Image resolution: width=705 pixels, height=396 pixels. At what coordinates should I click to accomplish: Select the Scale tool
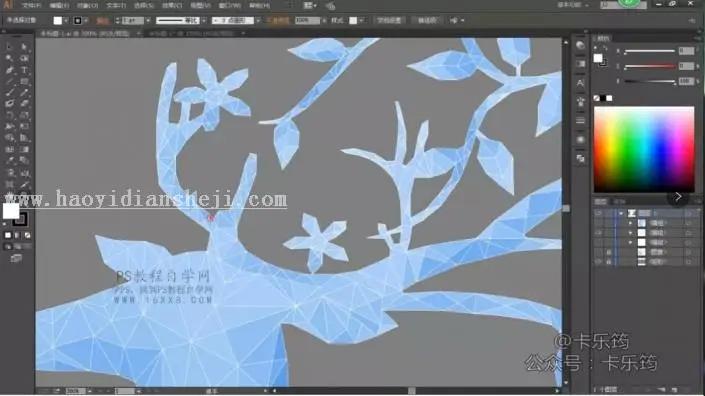tap(24, 115)
